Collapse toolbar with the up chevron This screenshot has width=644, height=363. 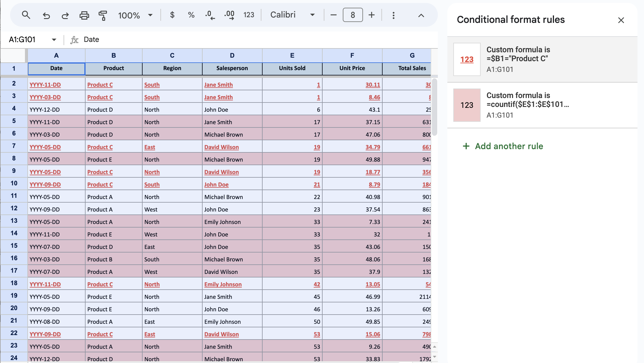tap(421, 15)
